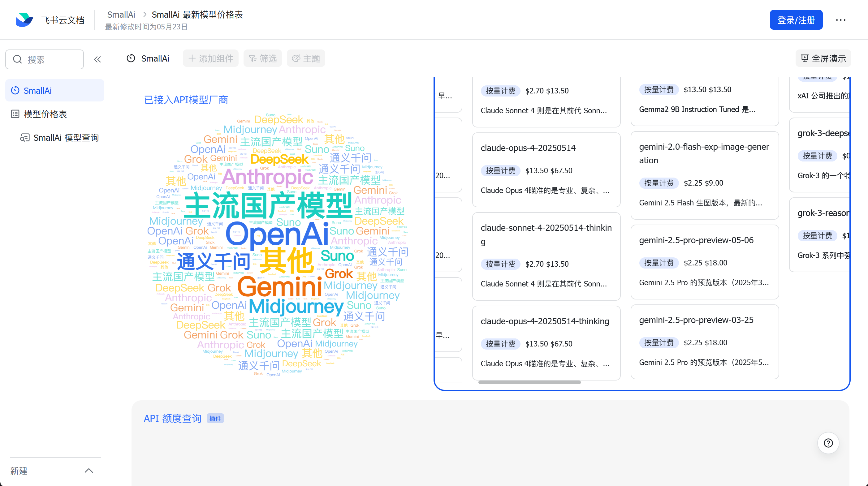Click the API 额度查询 heading
Image resolution: width=868 pixels, height=486 pixels.
173,418
